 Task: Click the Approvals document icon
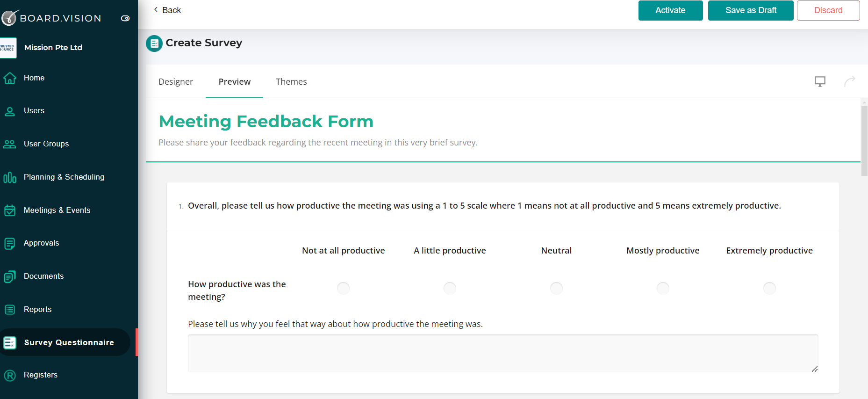click(x=10, y=244)
